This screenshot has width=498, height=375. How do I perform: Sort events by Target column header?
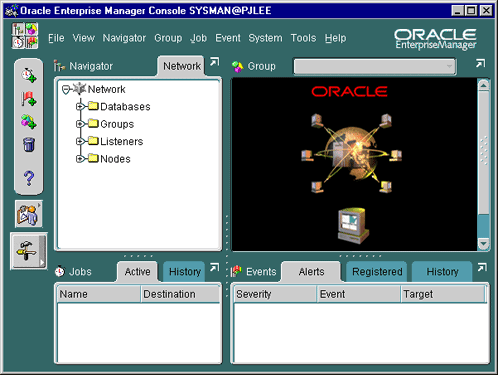pos(444,294)
